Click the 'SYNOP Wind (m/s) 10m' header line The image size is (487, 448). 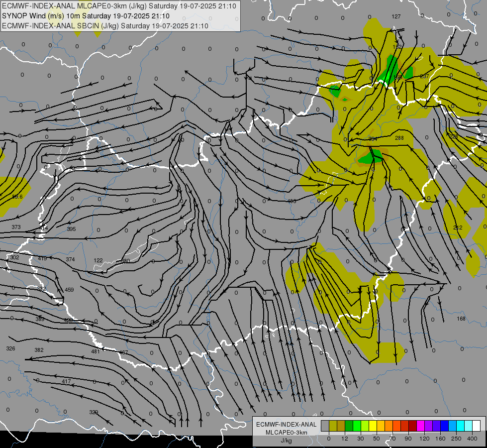coord(86,16)
